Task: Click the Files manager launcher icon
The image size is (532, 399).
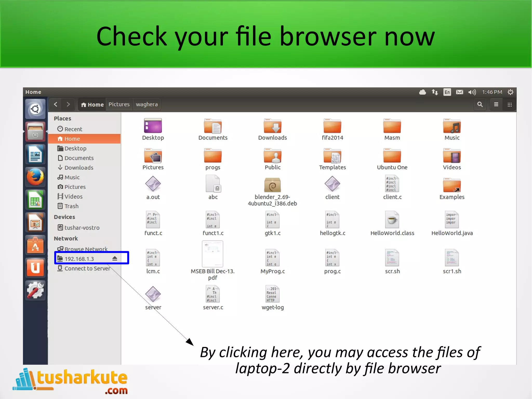Action: [x=35, y=132]
